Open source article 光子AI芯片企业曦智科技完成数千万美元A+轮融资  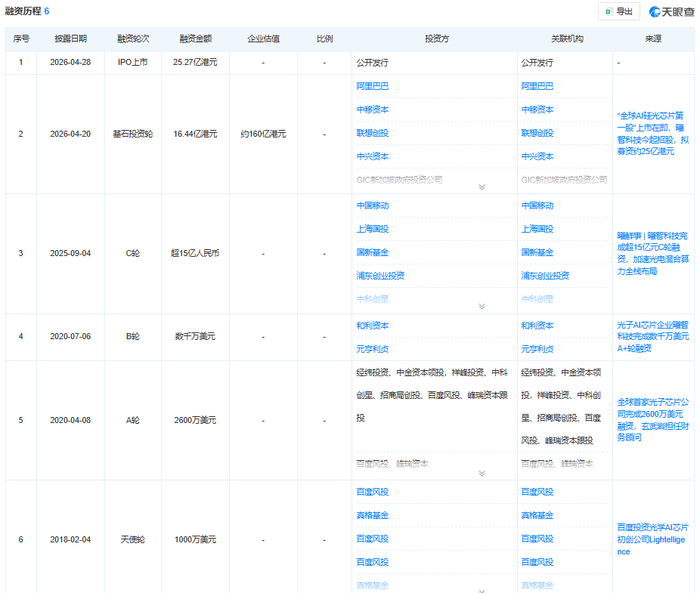pos(652,336)
